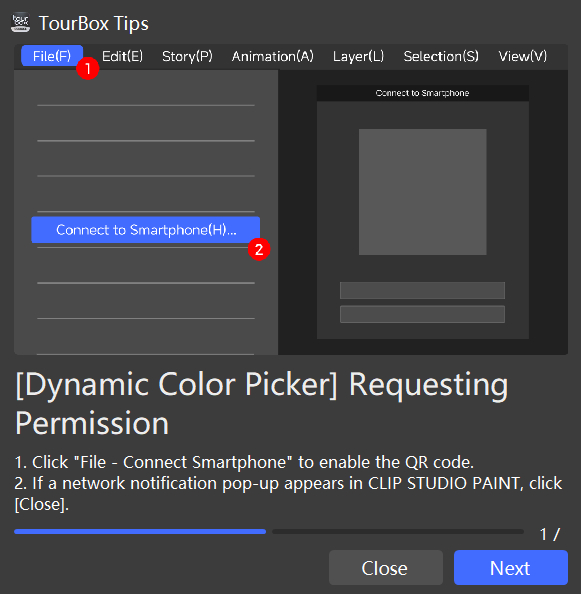
Task: Click the upper field below QR placeholder
Action: tap(422, 291)
